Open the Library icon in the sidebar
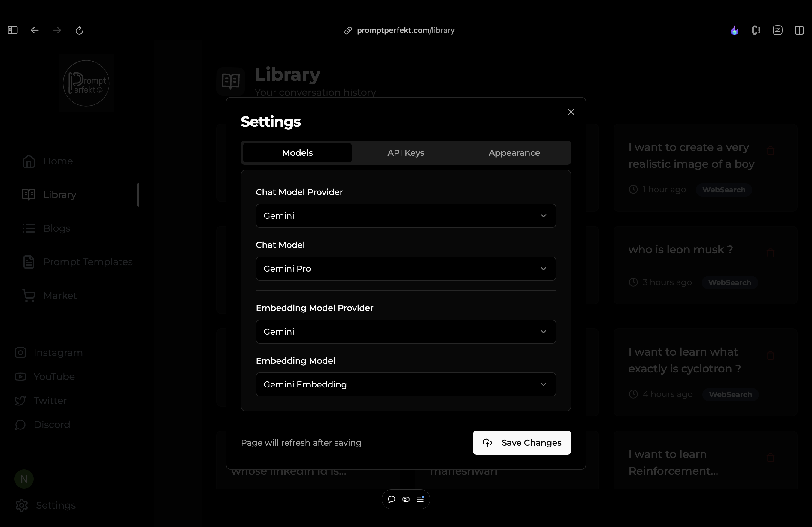The width and height of the screenshot is (812, 527). point(29,194)
